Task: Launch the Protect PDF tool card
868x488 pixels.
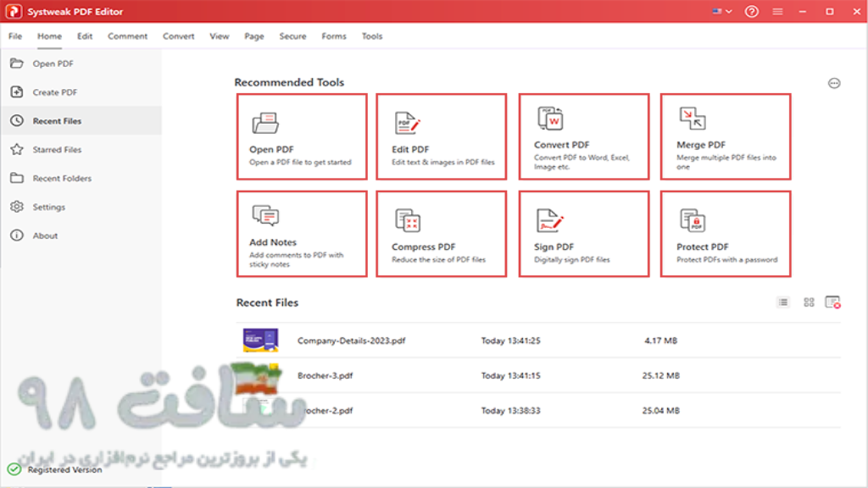Action: click(x=726, y=234)
